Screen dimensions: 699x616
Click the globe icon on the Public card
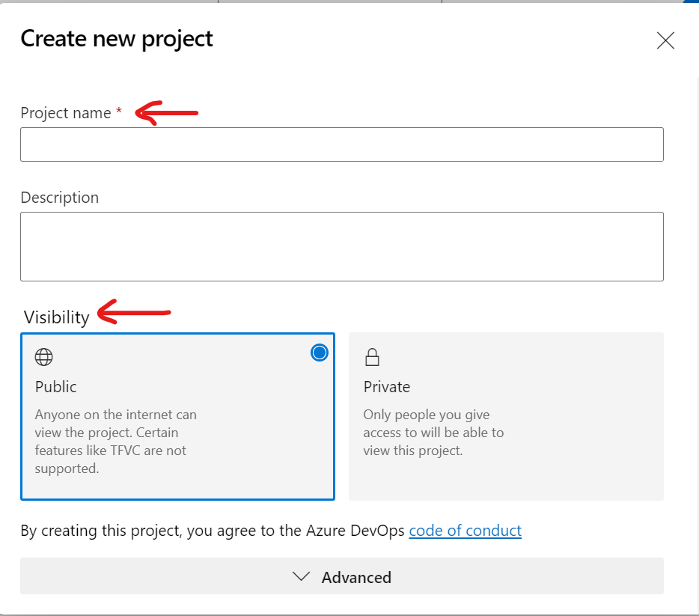pos(43,357)
